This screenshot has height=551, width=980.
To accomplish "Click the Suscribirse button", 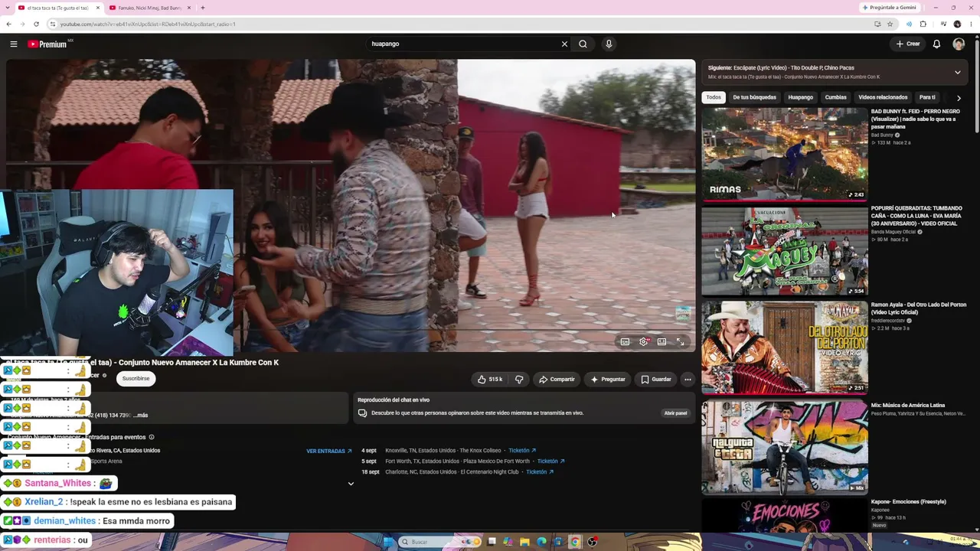I will click(136, 378).
